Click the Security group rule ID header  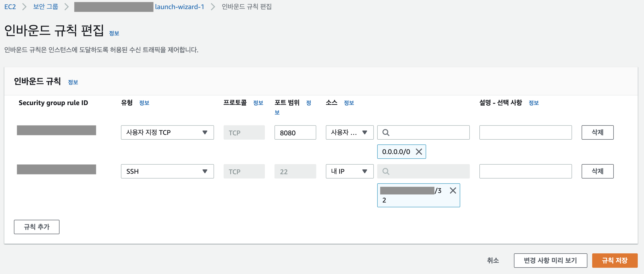click(53, 103)
